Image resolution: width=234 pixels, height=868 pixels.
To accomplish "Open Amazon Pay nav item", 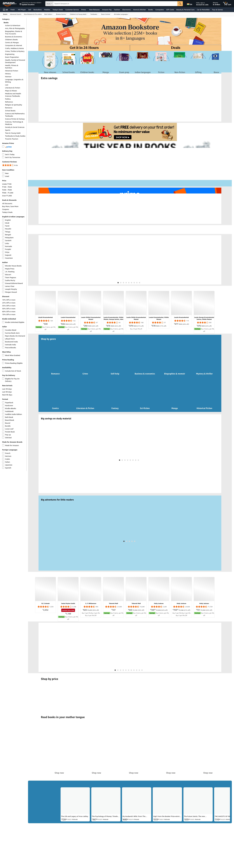I will click(107, 10).
